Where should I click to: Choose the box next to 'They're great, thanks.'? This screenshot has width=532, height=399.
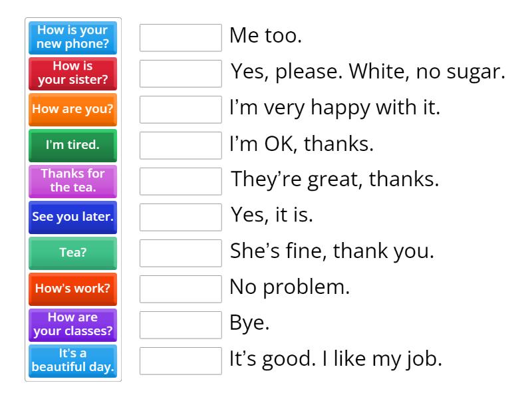[181, 182]
